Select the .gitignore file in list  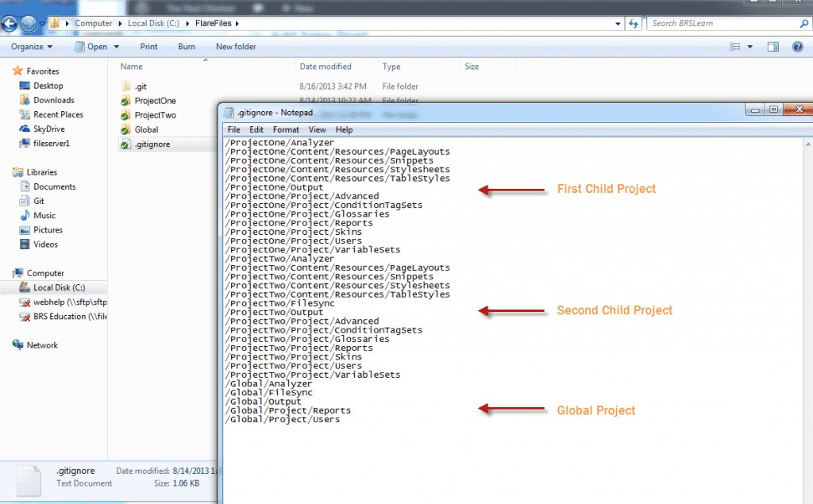[152, 144]
